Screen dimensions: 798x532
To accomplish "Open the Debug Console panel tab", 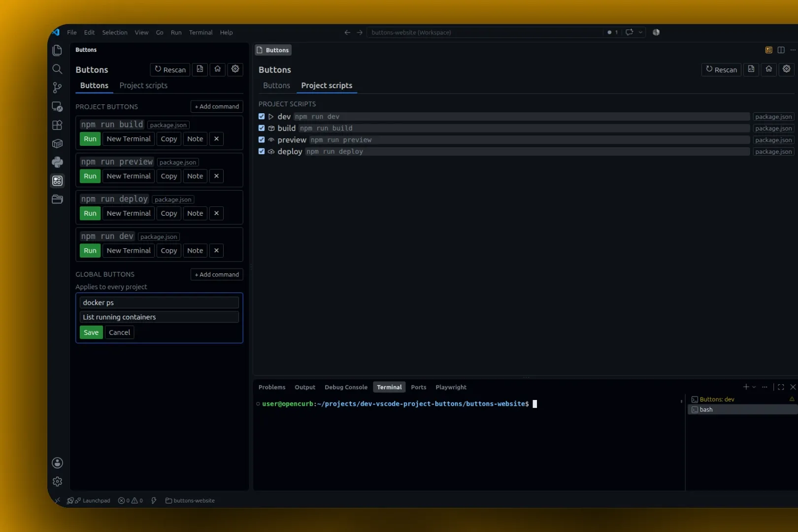I will [x=346, y=387].
